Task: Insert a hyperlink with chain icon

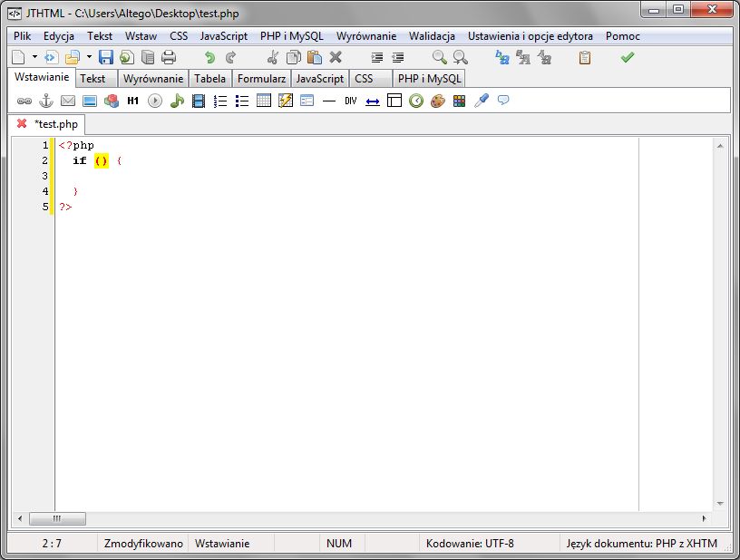Action: tap(24, 101)
